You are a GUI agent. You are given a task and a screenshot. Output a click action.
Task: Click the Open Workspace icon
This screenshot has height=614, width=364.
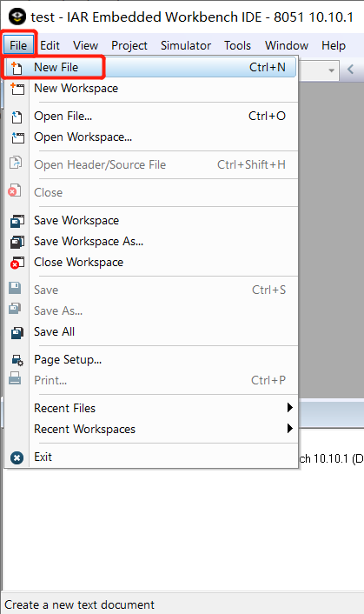(x=17, y=137)
